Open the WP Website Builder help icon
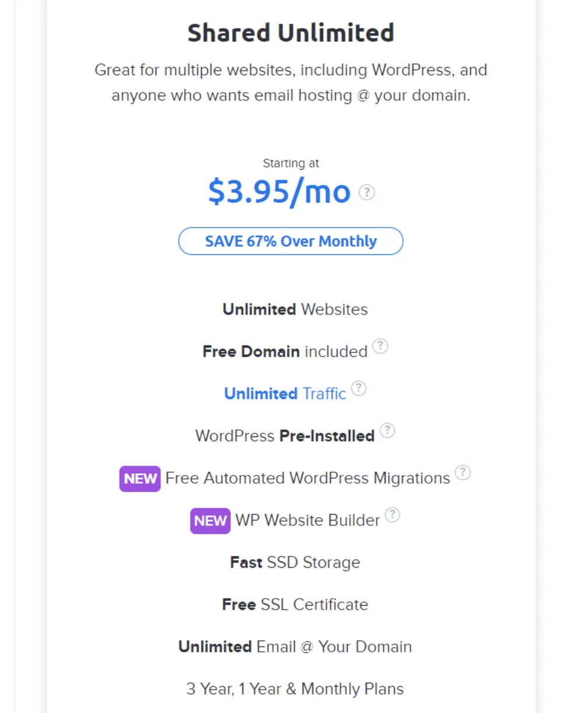Image resolution: width=588 pixels, height=713 pixels. click(x=393, y=515)
